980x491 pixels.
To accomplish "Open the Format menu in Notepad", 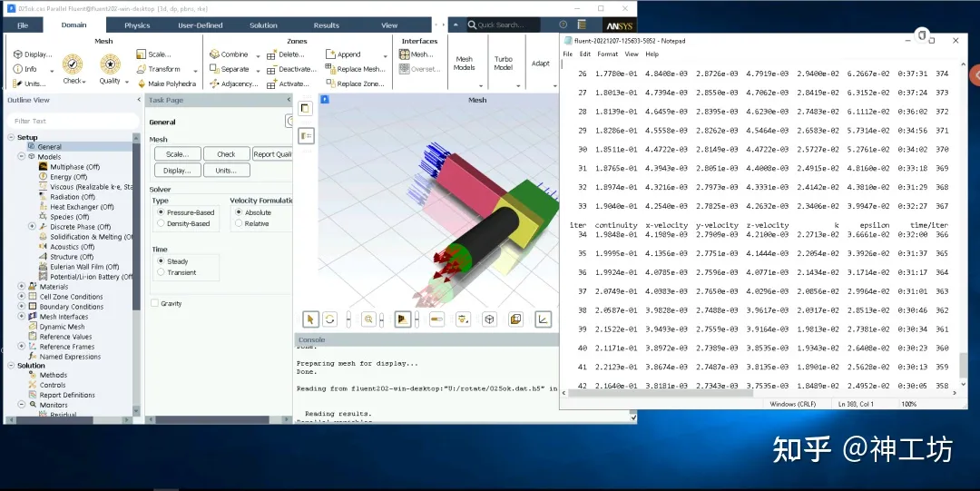I will click(607, 54).
